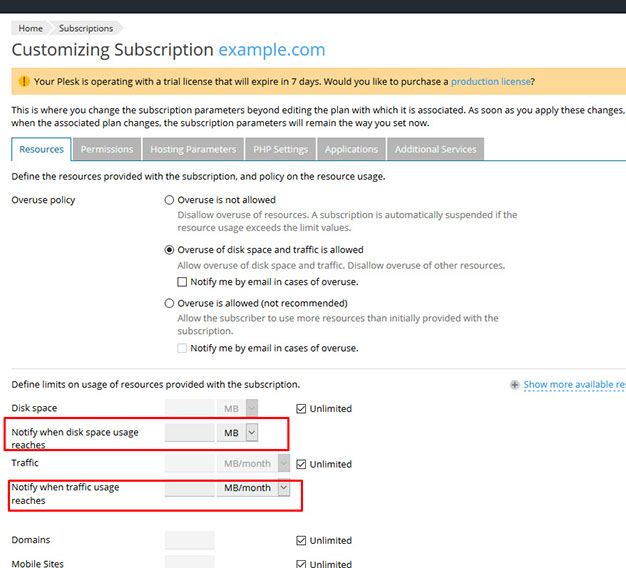Screen dimensions: 626x568
Task: Open the Hosting Parameters tab
Action: pyautogui.click(x=193, y=149)
